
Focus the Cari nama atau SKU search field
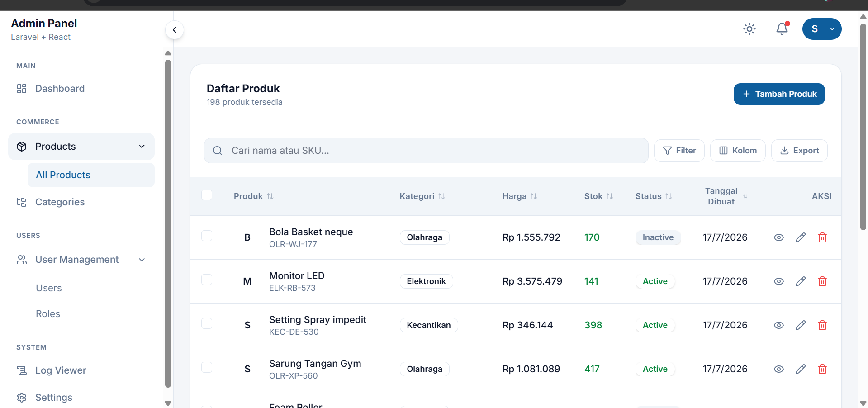click(x=426, y=151)
